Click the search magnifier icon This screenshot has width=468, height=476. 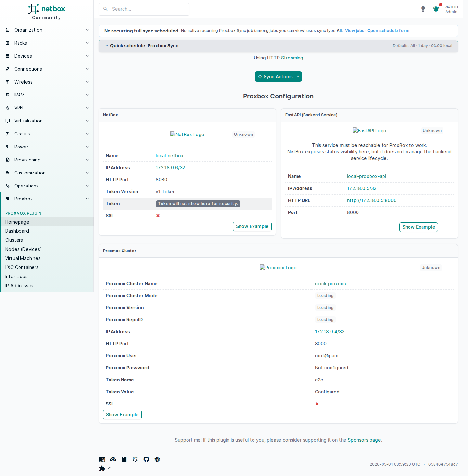105,9
